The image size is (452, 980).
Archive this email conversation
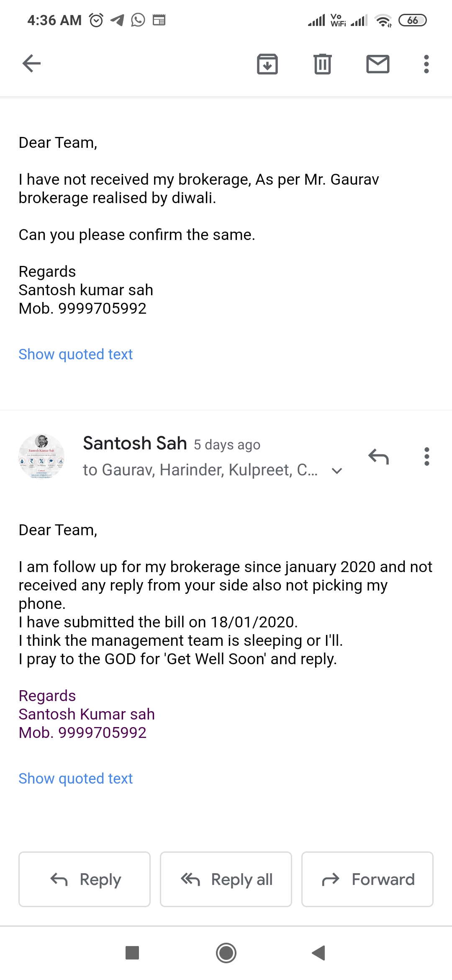(267, 64)
